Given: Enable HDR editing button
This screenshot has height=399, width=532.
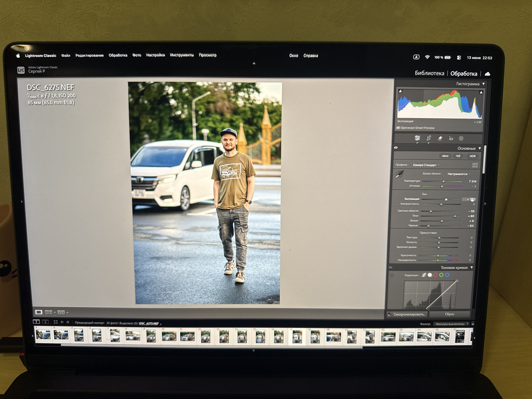Looking at the screenshot, I should click(472, 156).
